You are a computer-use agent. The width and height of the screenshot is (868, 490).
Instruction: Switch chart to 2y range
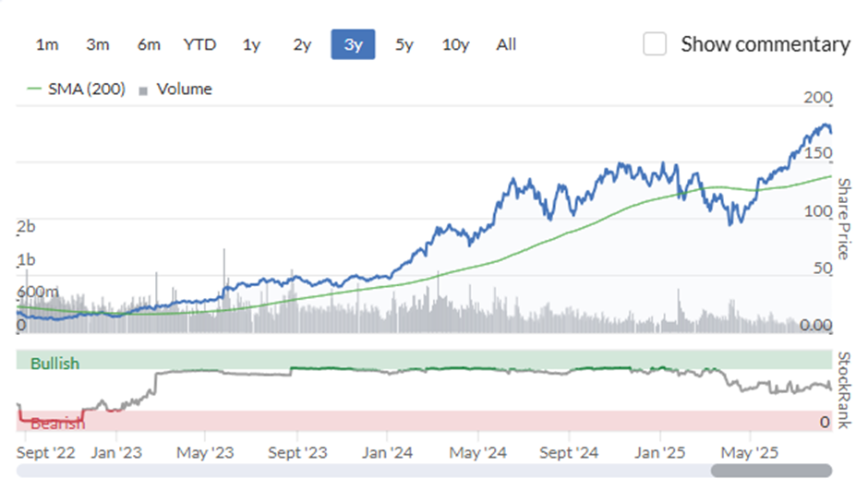[302, 45]
